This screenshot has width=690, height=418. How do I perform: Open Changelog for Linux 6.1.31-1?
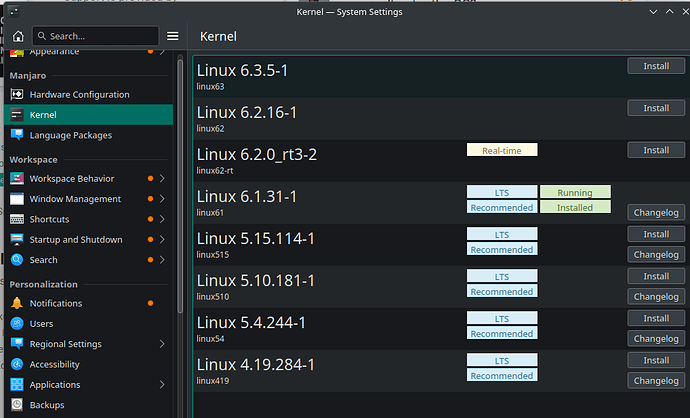pyautogui.click(x=656, y=213)
